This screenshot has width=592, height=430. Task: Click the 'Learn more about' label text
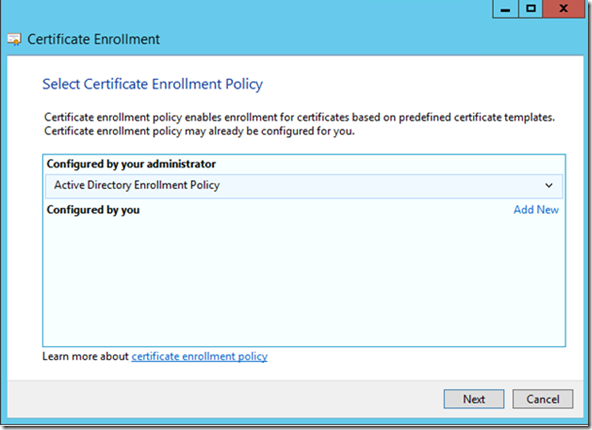(x=85, y=356)
